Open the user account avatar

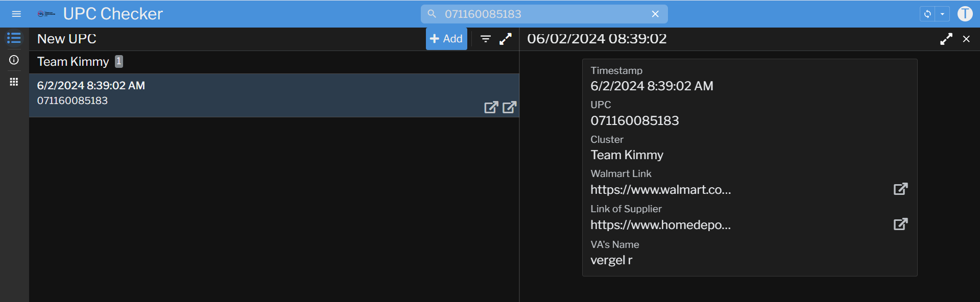coord(965,14)
